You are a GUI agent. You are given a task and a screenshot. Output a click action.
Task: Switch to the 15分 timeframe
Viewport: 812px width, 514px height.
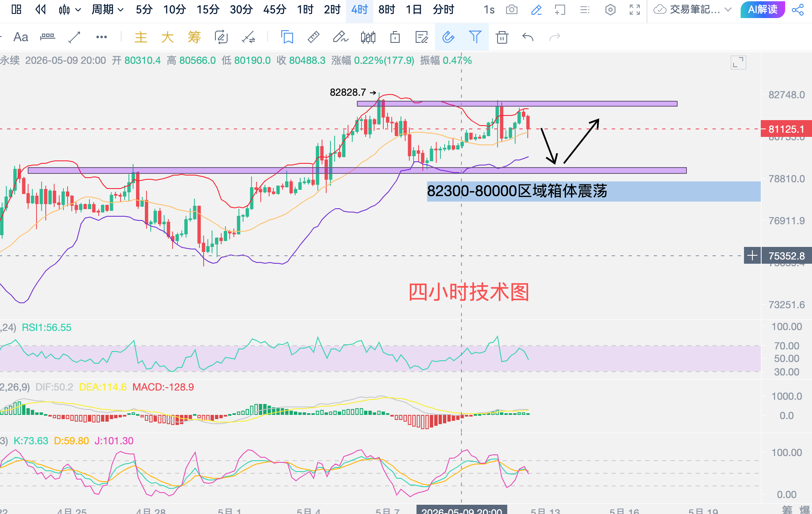pos(208,10)
